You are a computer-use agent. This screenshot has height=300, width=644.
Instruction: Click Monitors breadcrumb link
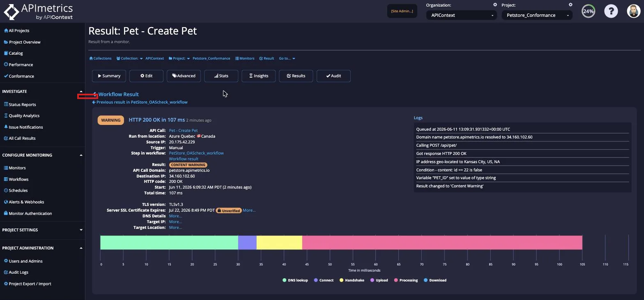[245, 58]
